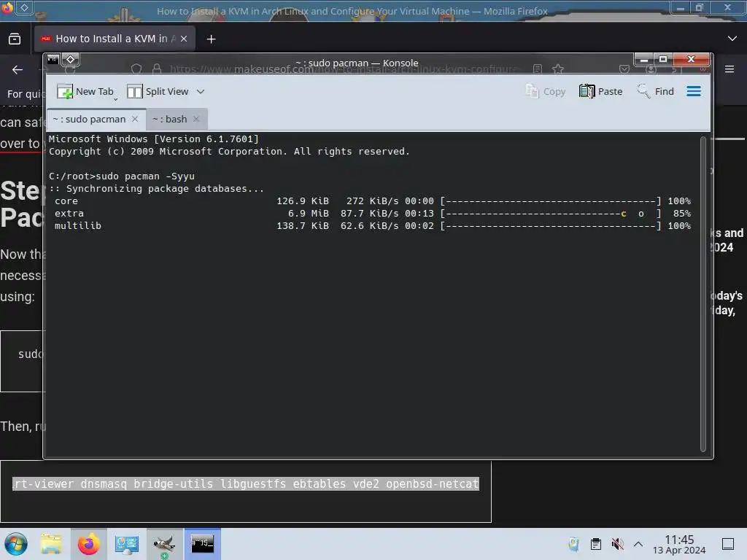Open Firefox's list all tabs chevron

click(x=732, y=39)
